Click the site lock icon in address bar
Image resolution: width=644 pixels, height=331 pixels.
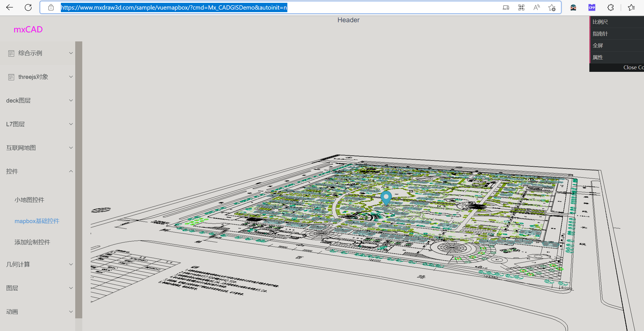click(x=51, y=8)
